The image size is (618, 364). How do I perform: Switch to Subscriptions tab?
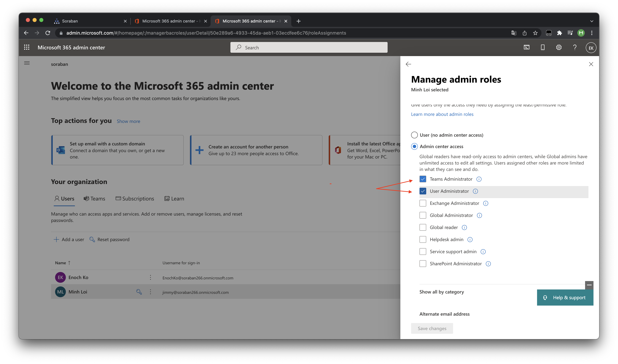[135, 199]
